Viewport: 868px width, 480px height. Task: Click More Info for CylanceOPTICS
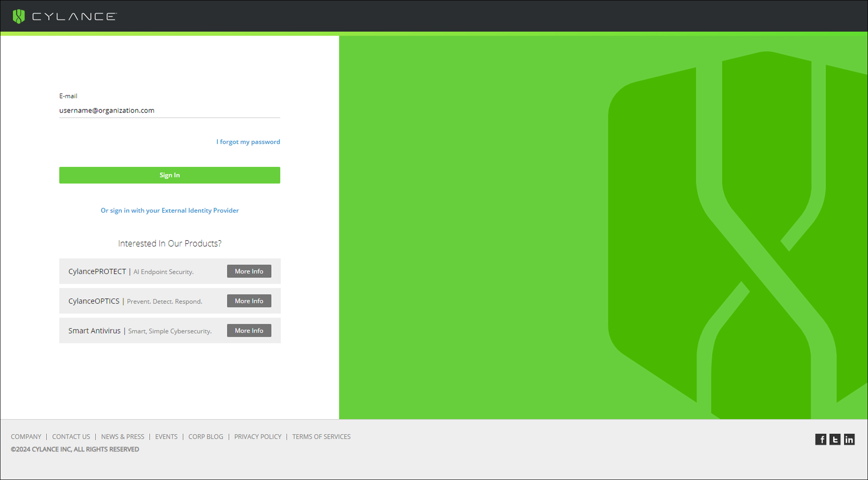click(x=249, y=301)
